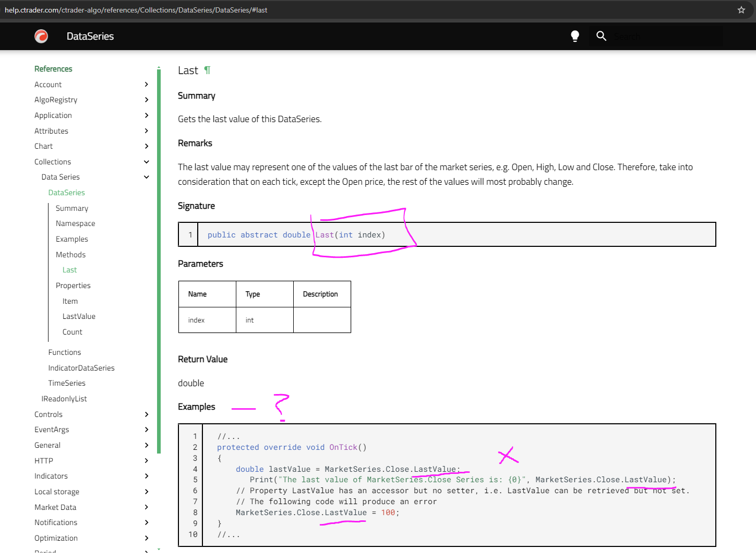Screen dimensions: 756x560
Task: Open the Optimization reference link
Action: click(56, 538)
